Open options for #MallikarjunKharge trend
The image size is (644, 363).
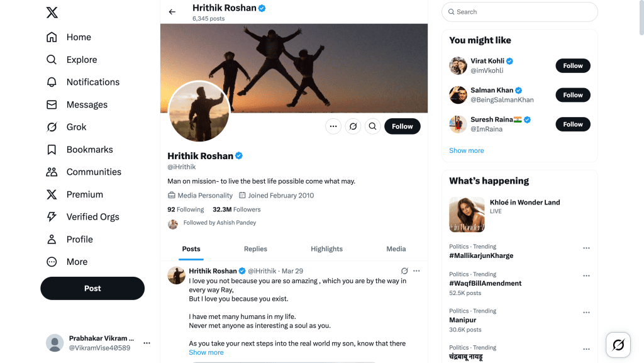click(586, 248)
